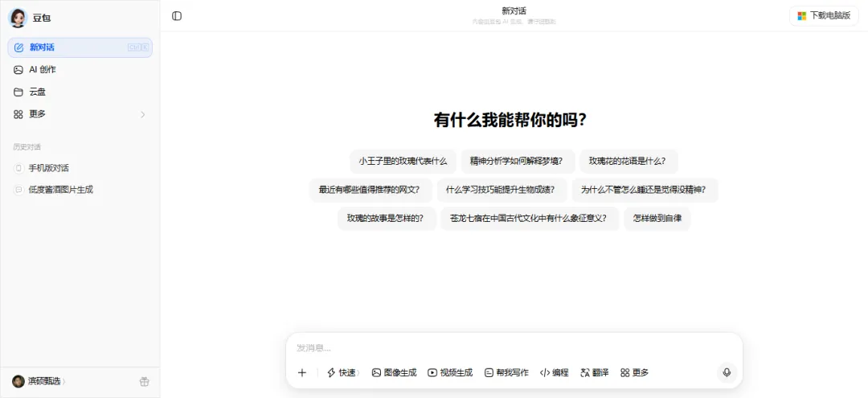Click the microphone voice input icon
This screenshot has width=868, height=398.
tap(727, 372)
